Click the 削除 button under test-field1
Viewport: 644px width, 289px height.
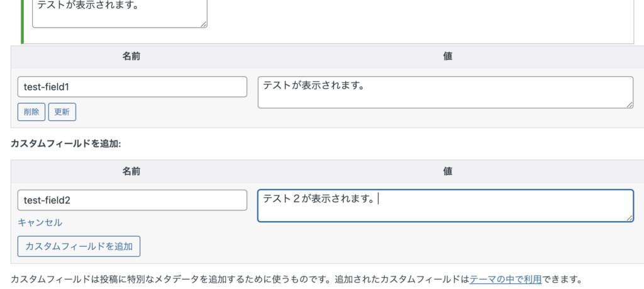pyautogui.click(x=31, y=112)
